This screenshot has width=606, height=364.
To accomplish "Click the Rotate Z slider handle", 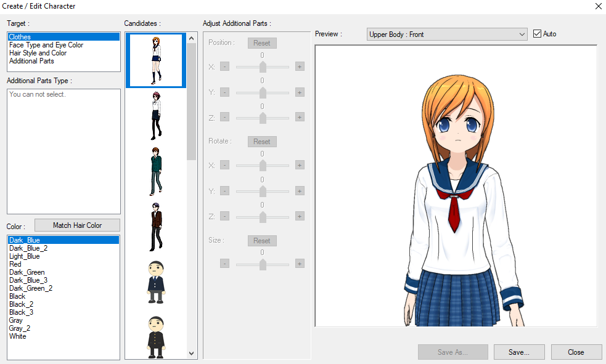I will pos(263,217).
